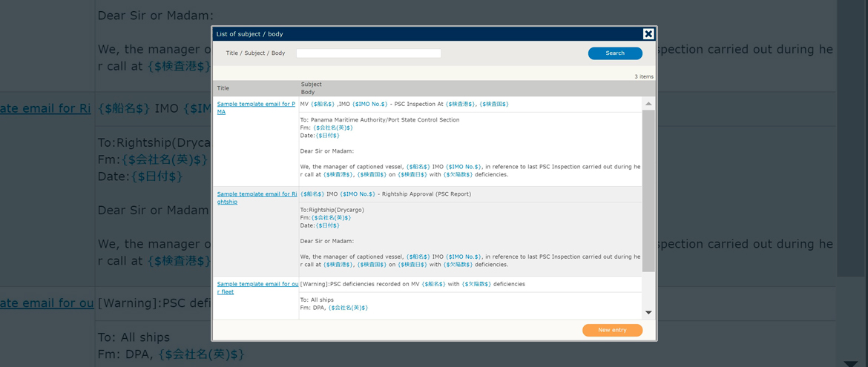Select the Warning PSC deficiencies subject line
The image size is (868, 367).
[x=412, y=284]
